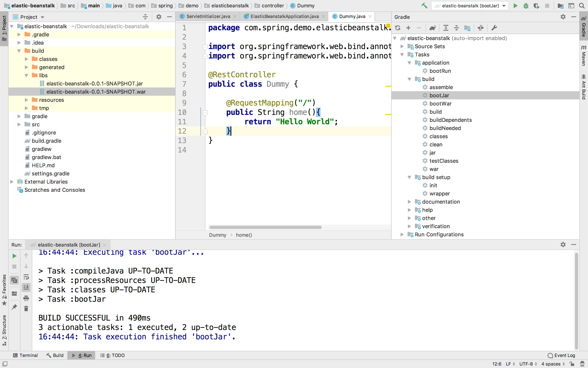Toggle scroll to end in Run console
Screen dimensions: 588x368
click(26, 287)
